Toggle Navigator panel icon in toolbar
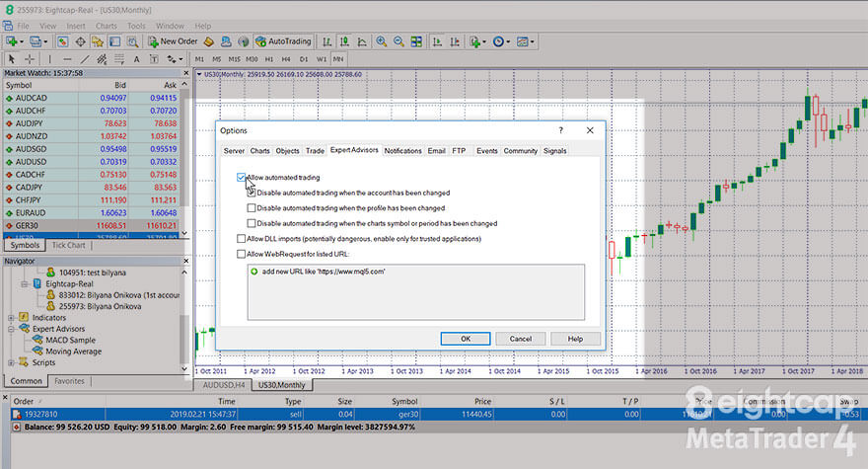Image resolution: width=868 pixels, height=469 pixels. coord(98,41)
